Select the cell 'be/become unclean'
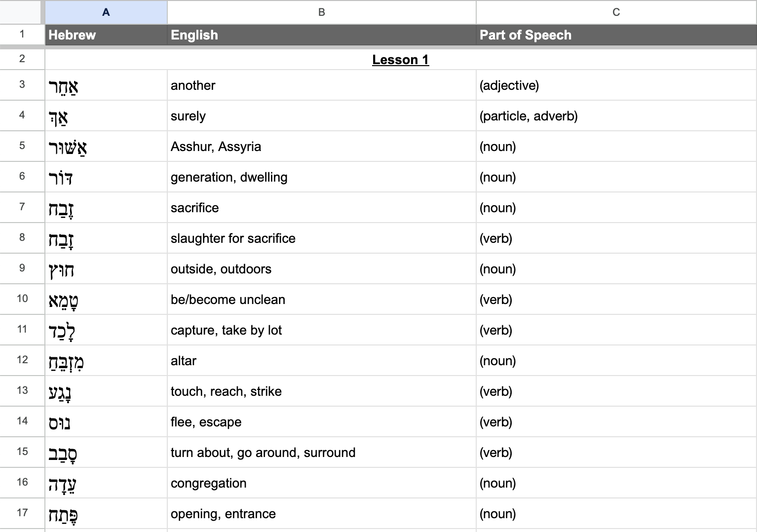The image size is (757, 532). [322, 300]
